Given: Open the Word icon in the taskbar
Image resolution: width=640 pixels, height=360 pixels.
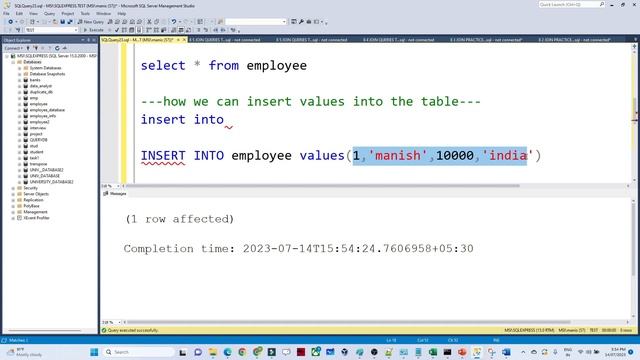Looking at the screenshot, I should 507,352.
